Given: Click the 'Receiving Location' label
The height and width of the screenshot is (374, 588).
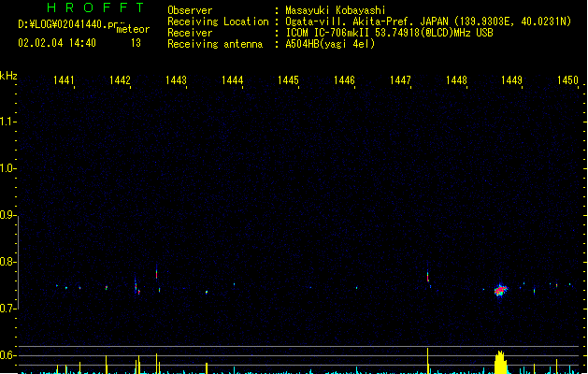Looking at the screenshot, I should tap(218, 22).
